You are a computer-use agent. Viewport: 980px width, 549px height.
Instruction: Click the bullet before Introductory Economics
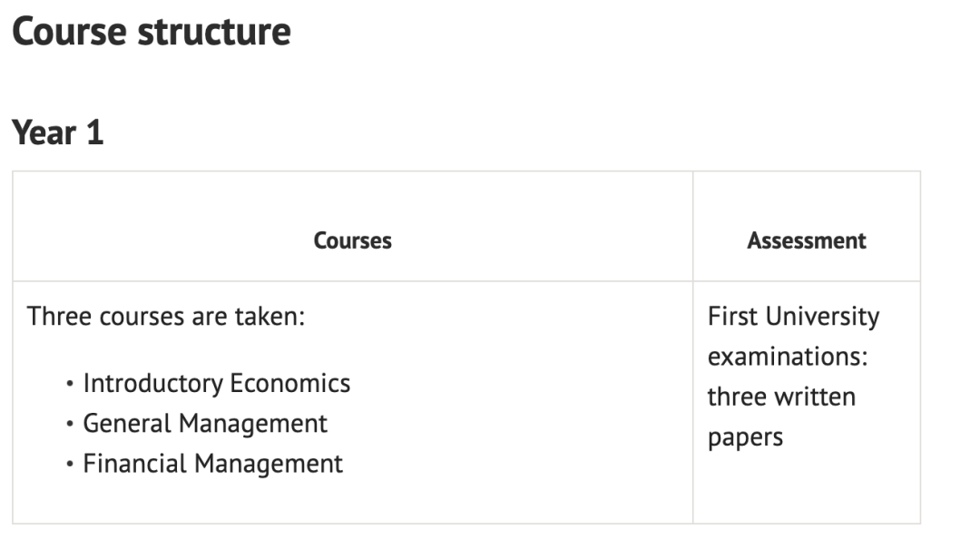click(x=70, y=384)
